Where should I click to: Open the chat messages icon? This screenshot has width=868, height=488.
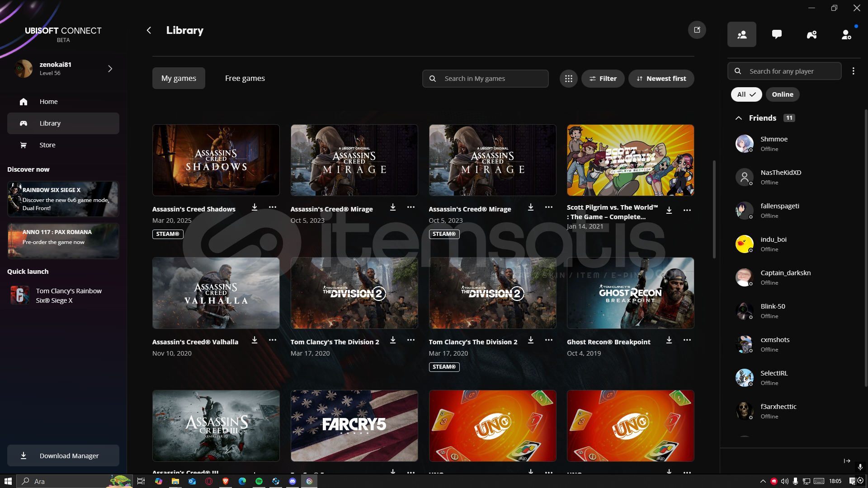(777, 34)
